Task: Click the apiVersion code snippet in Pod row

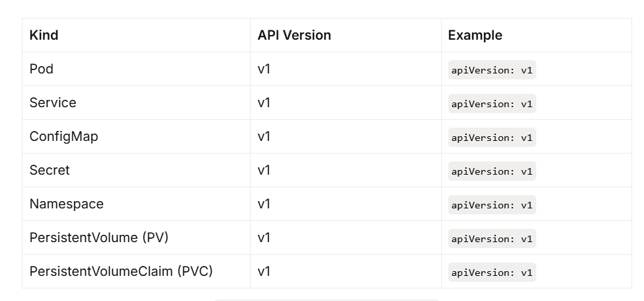Action: [x=492, y=70]
